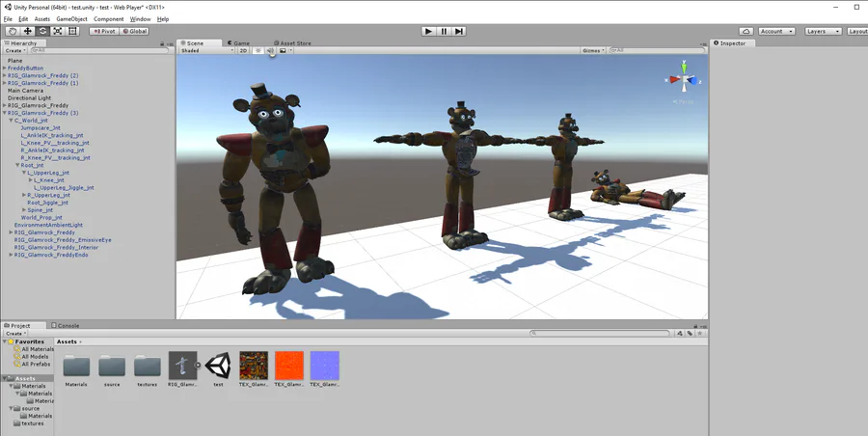Open the Hierarchy Create dropdown
The height and width of the screenshot is (436, 868).
pos(15,50)
